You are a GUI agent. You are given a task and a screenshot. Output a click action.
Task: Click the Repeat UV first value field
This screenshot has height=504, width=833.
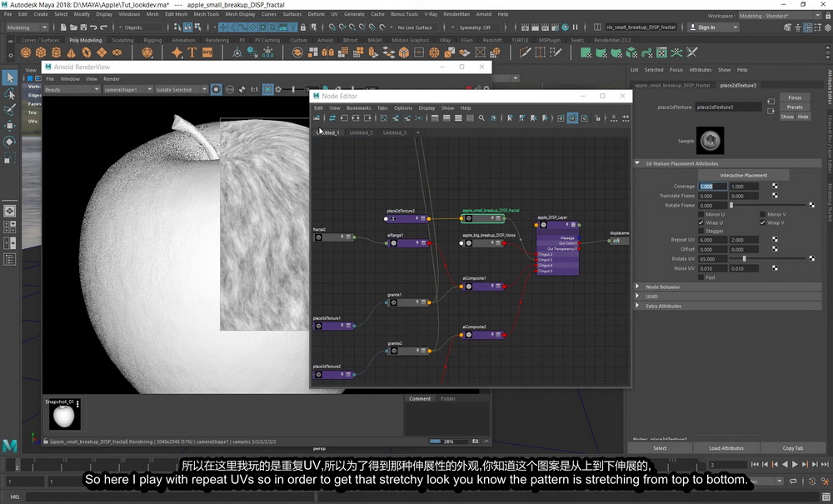point(713,240)
